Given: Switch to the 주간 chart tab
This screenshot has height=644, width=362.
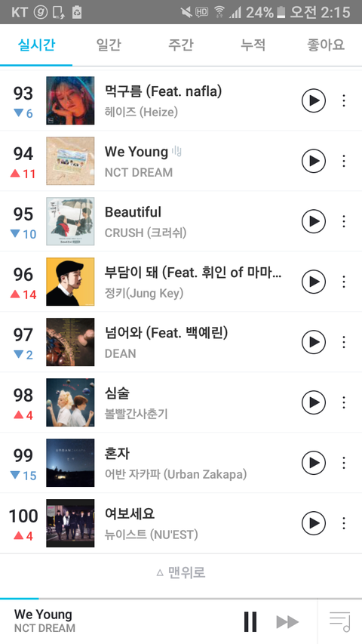Looking at the screenshot, I should [x=180, y=45].
